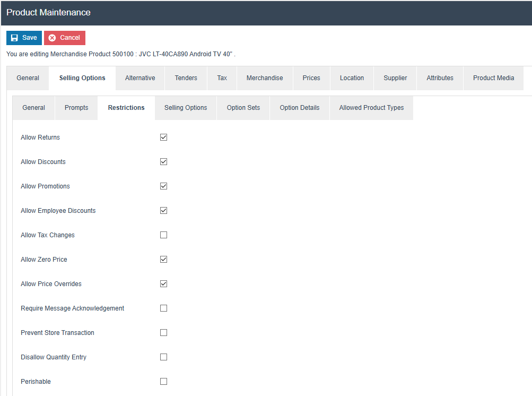Image resolution: width=532 pixels, height=396 pixels.
Task: Enable Prevent Store Transaction checkbox
Action: [163, 333]
